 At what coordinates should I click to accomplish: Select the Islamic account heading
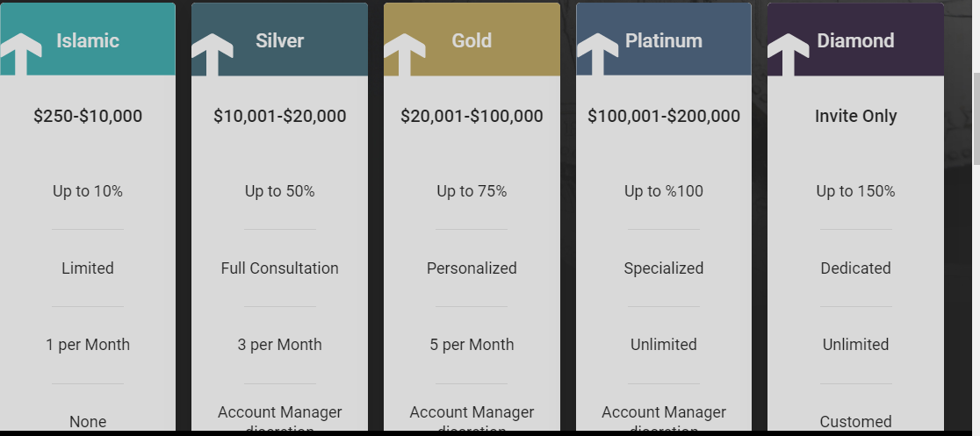click(x=88, y=40)
